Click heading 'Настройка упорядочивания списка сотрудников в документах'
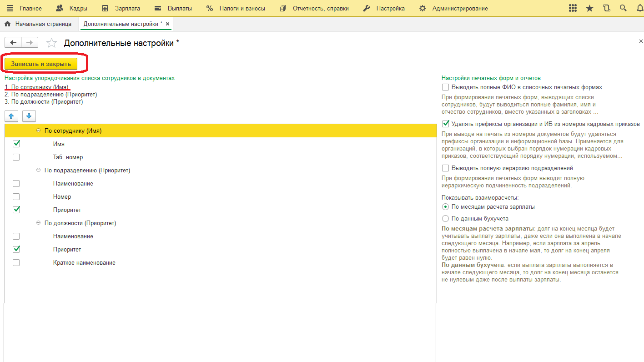Screen dimensions: 644x362 pyautogui.click(x=90, y=78)
